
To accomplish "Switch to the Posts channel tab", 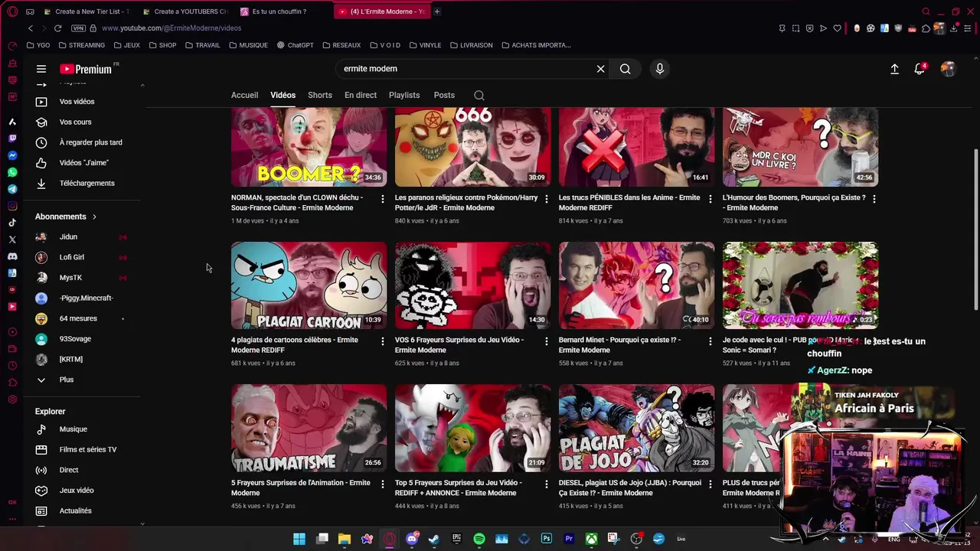I will pos(444,96).
